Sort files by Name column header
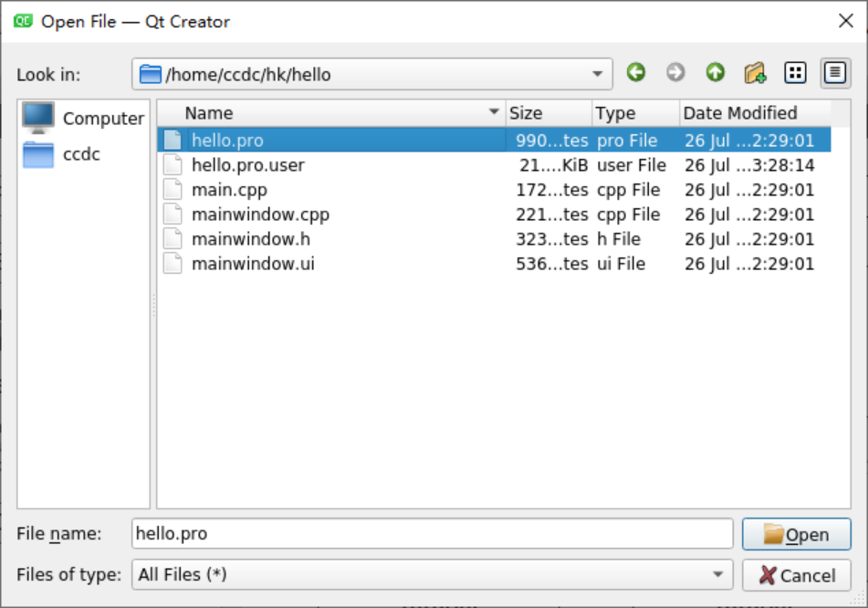 [x=209, y=113]
